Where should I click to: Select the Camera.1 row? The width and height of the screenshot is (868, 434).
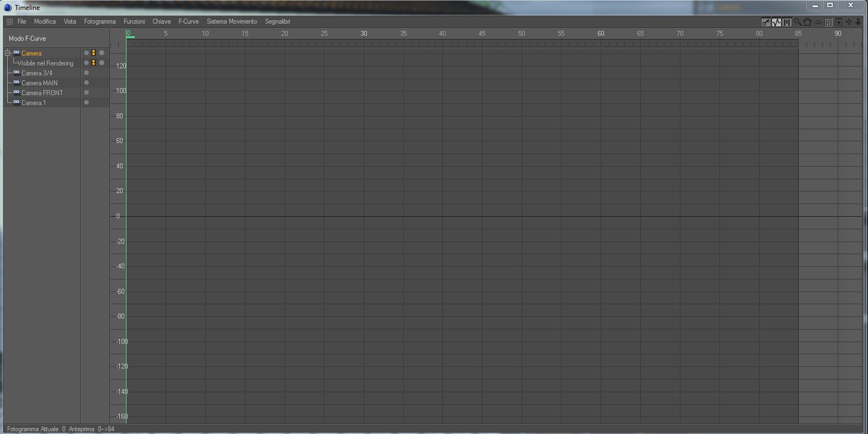34,103
